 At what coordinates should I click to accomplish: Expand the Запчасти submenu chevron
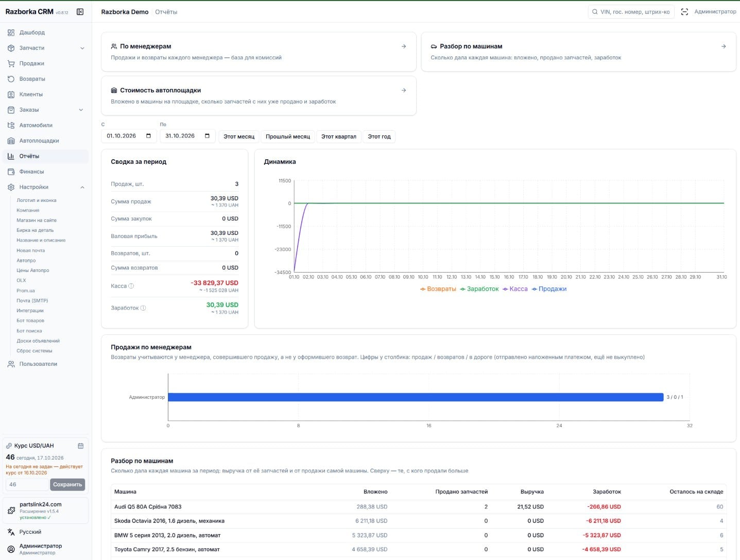(82, 48)
